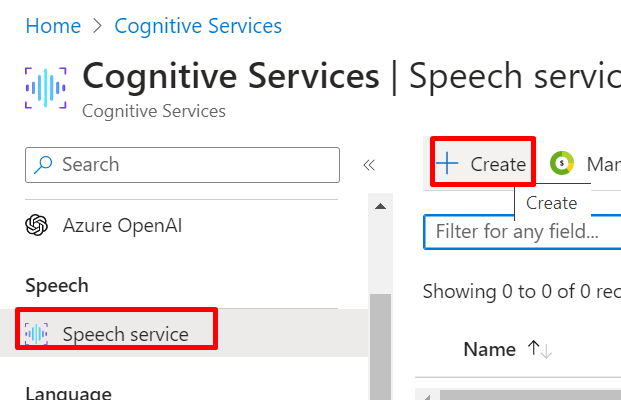The height and width of the screenshot is (400, 621).
Task: Click the Azure OpenAI knot logo icon
Action: [x=36, y=225]
